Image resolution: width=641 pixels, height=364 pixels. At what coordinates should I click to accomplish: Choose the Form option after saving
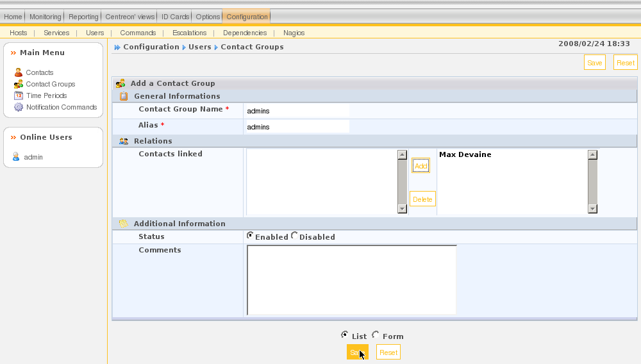pyautogui.click(x=376, y=335)
